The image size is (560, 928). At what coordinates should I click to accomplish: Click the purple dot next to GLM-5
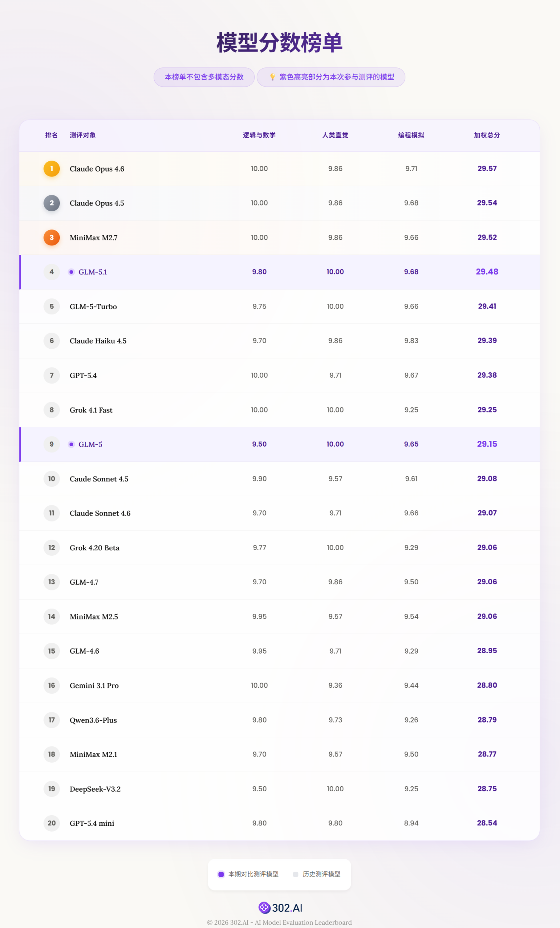(71, 444)
